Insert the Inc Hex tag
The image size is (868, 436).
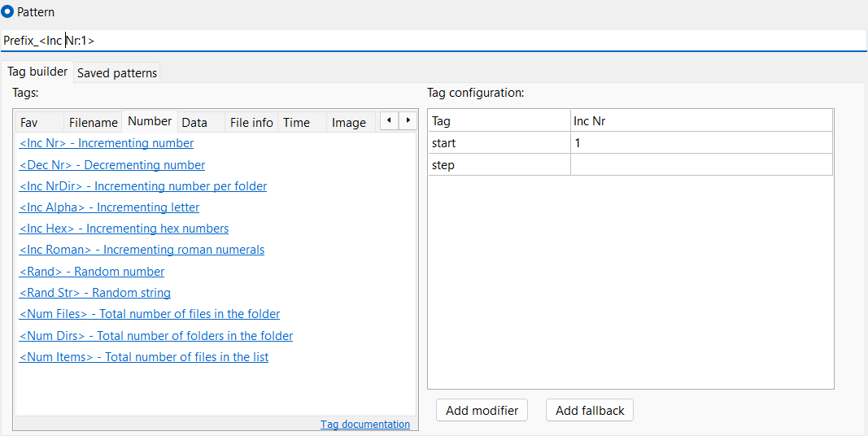click(x=124, y=229)
